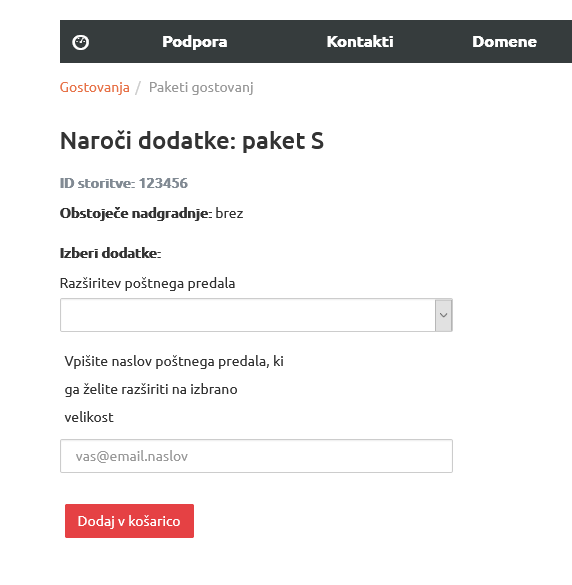The height and width of the screenshot is (585, 572).
Task: Click the slash separator in the breadcrumb
Action: coord(138,88)
